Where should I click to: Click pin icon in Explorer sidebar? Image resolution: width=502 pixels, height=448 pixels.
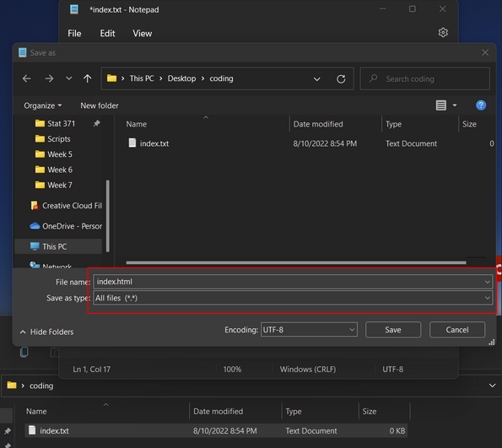click(8, 431)
